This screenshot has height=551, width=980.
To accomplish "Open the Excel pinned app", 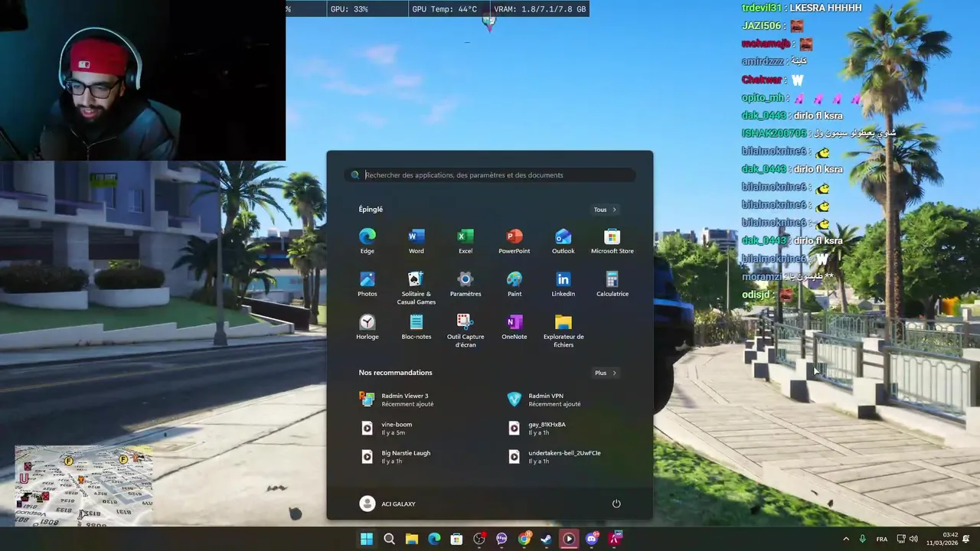I will pyautogui.click(x=465, y=241).
